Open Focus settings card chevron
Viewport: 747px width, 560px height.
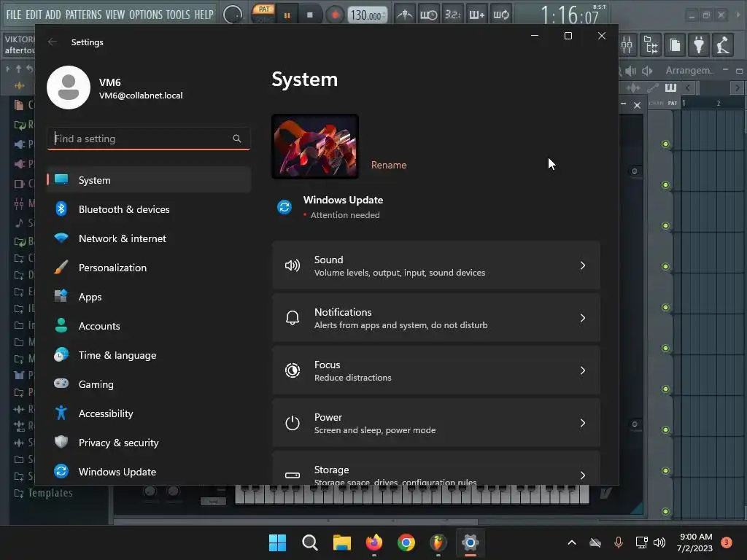[x=583, y=370]
